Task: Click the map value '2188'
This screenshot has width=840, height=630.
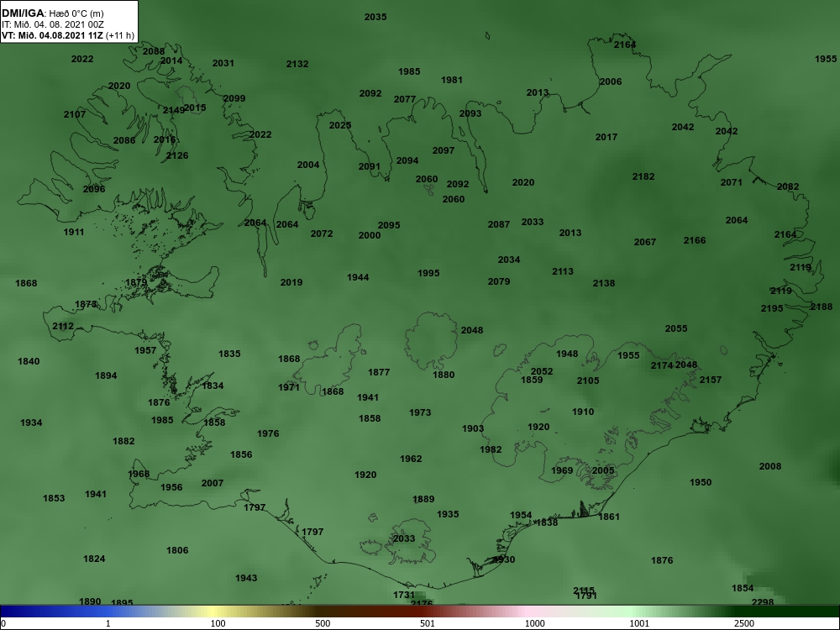Action: tap(822, 307)
